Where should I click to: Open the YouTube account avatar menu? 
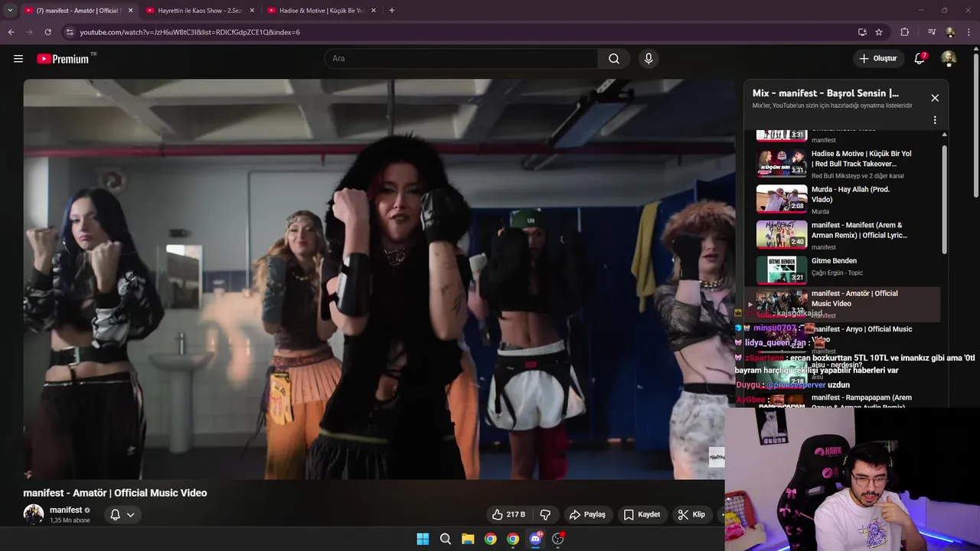[949, 59]
